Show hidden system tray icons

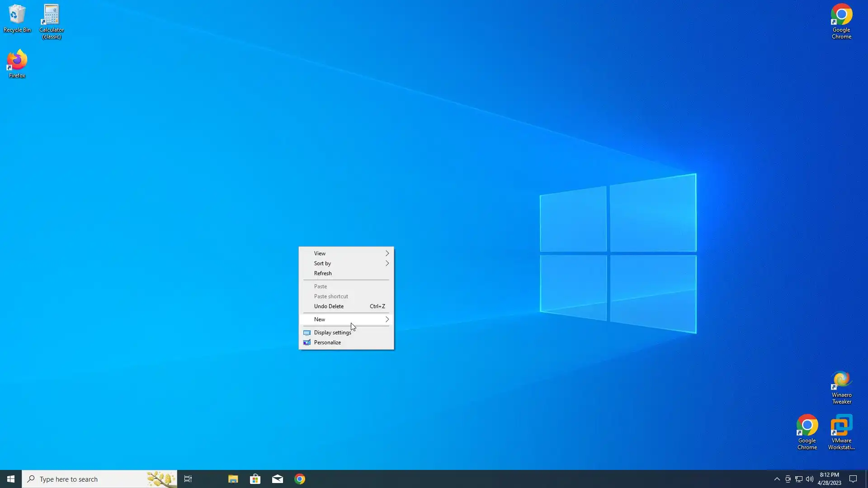[777, 479]
